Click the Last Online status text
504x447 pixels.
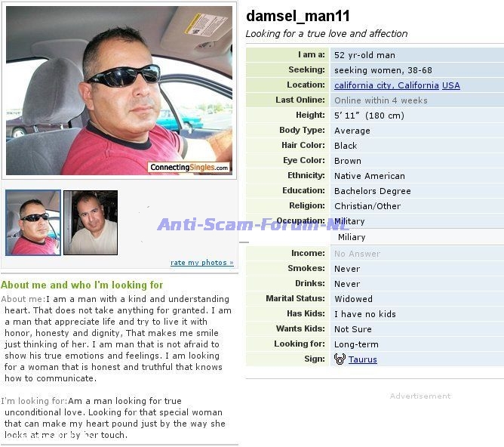point(380,100)
